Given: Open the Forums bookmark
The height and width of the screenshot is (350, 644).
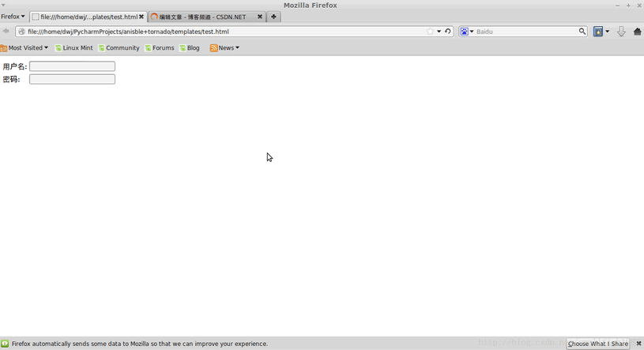Looking at the screenshot, I should coord(160,48).
